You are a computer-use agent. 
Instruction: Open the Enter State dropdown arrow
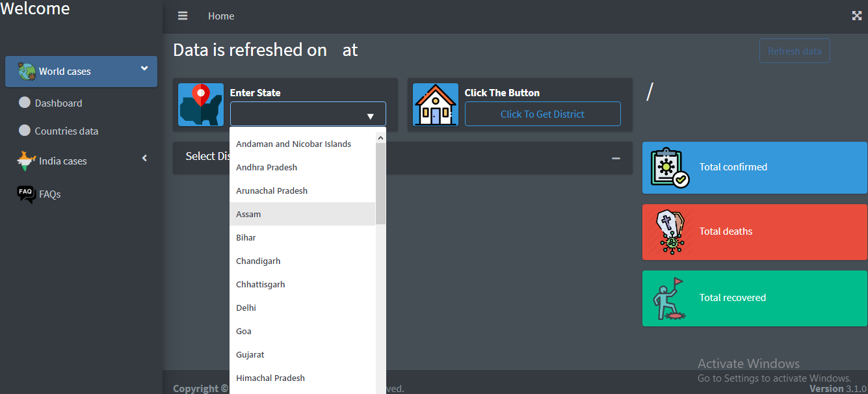pyautogui.click(x=370, y=116)
